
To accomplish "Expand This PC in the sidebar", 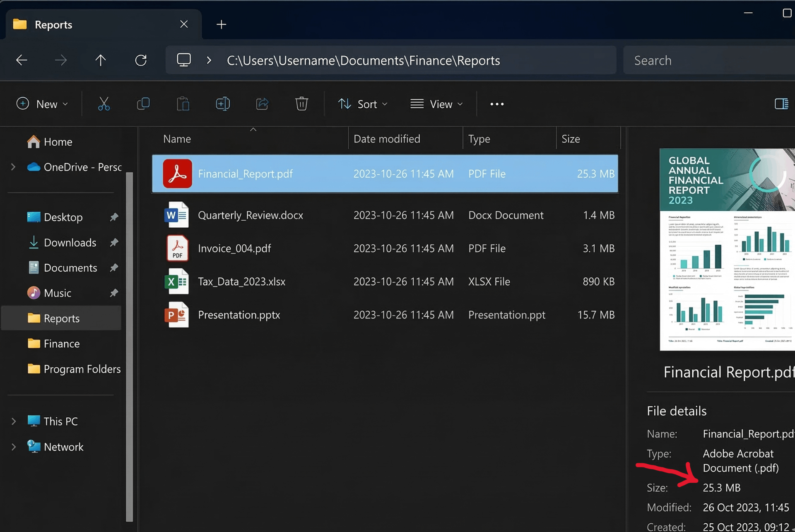I will 13,421.
